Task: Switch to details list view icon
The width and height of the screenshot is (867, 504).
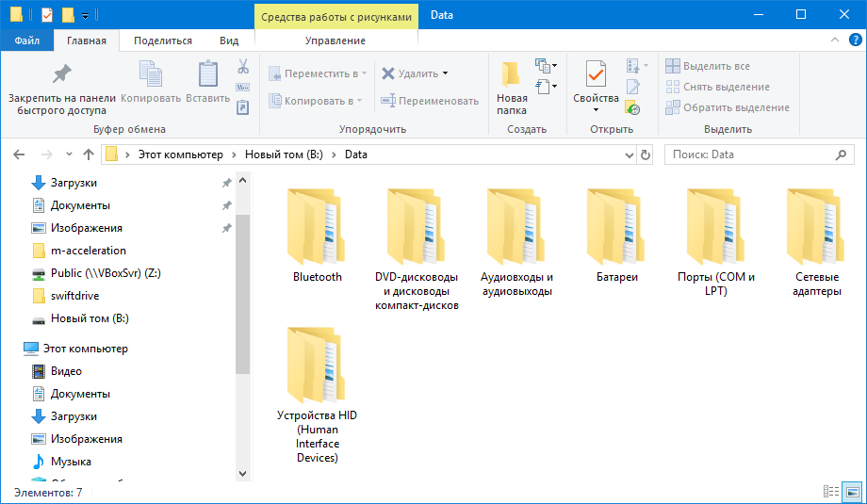Action: (830, 492)
